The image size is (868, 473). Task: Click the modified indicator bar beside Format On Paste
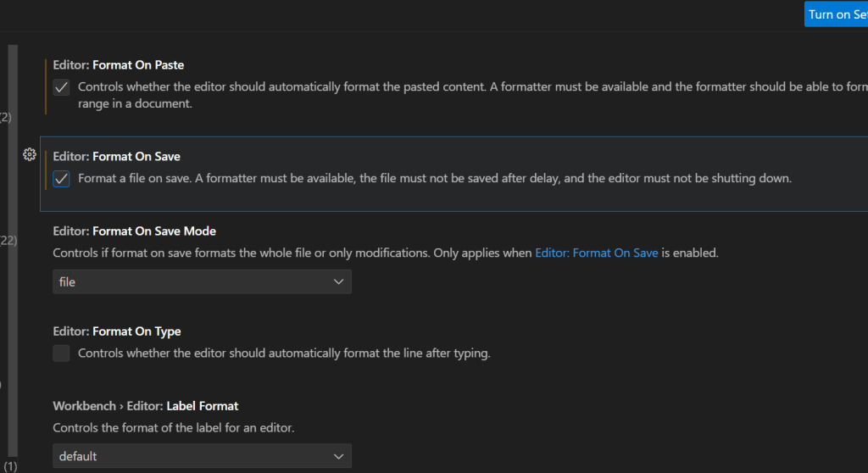pos(45,86)
